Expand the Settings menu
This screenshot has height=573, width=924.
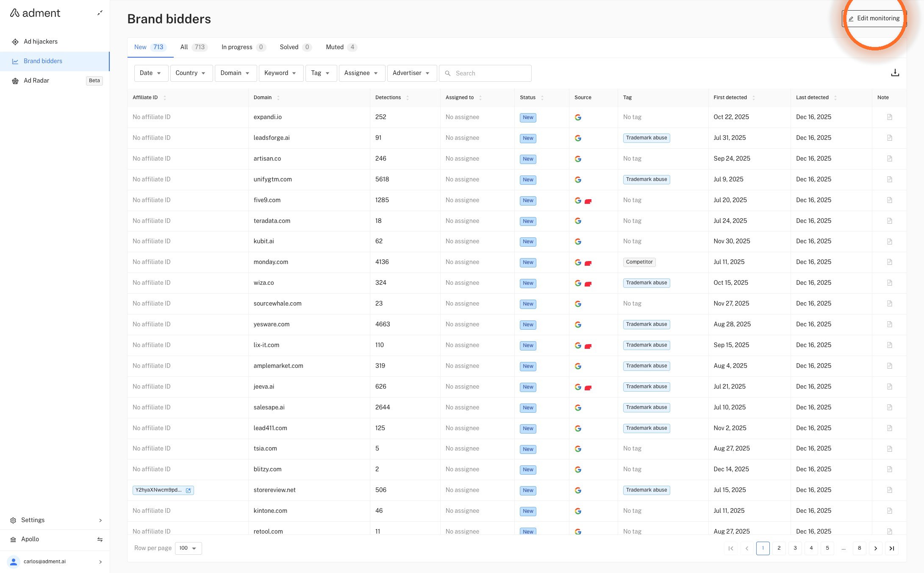[x=55, y=520]
